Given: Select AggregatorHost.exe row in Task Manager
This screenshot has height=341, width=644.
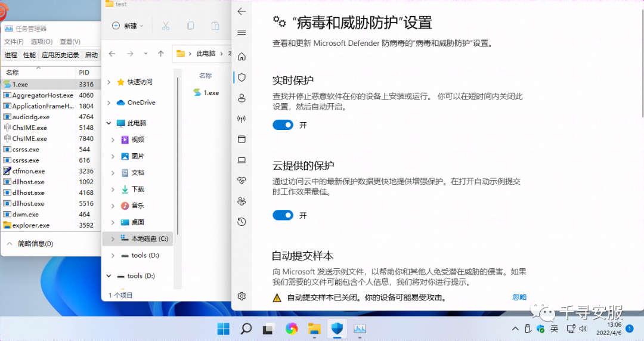Looking at the screenshot, I should click(51, 95).
